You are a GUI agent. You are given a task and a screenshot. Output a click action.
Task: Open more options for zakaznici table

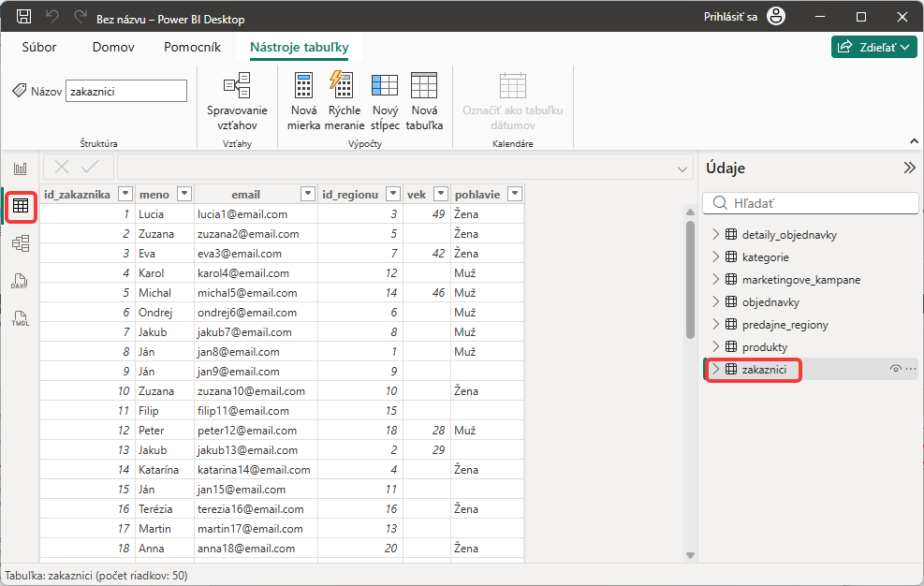pyautogui.click(x=911, y=369)
